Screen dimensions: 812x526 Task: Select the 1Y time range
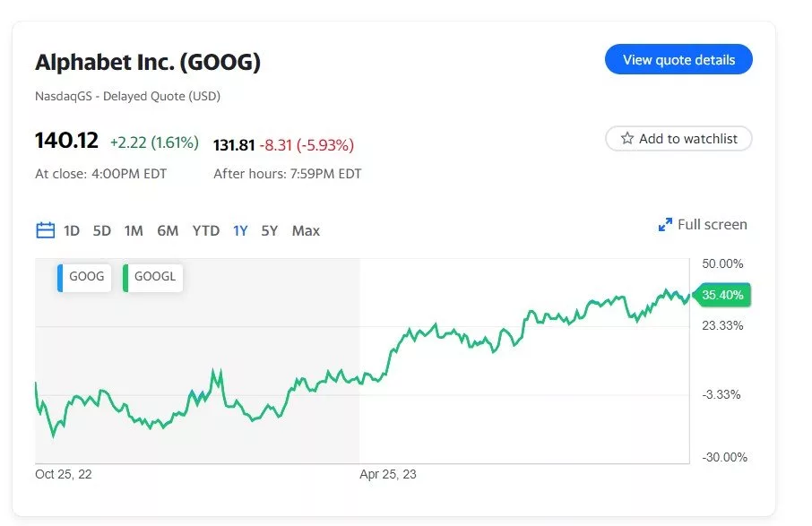[x=240, y=231]
